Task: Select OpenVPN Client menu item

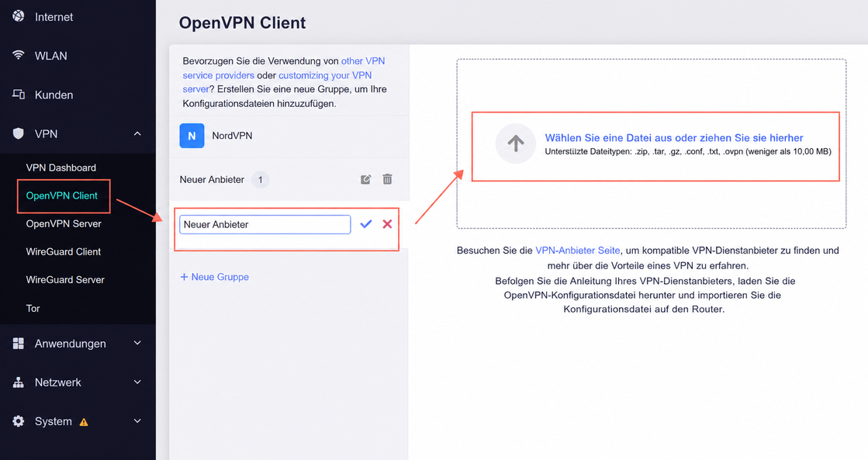Action: coord(61,195)
